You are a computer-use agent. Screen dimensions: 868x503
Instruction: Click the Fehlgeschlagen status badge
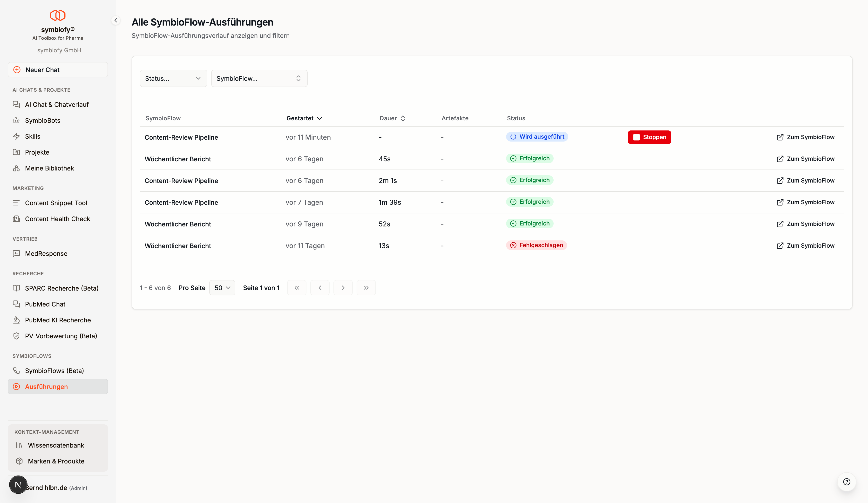click(536, 245)
